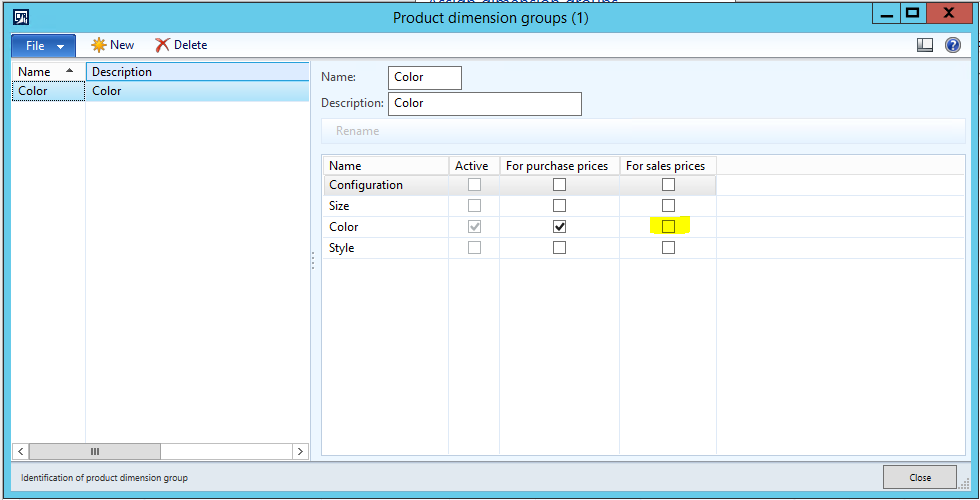This screenshot has width=980, height=500.
Task: Click the For purchase prices column header
Action: 559,166
